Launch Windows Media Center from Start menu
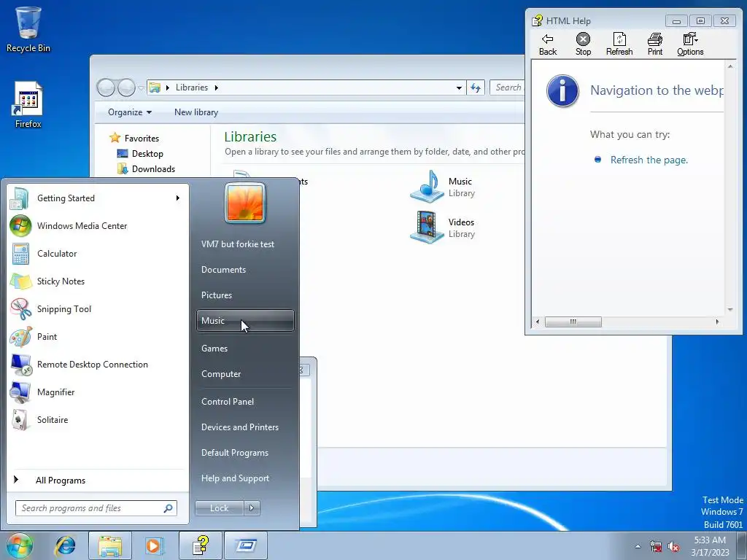Screen dimensions: 747x560 click(x=98, y=226)
